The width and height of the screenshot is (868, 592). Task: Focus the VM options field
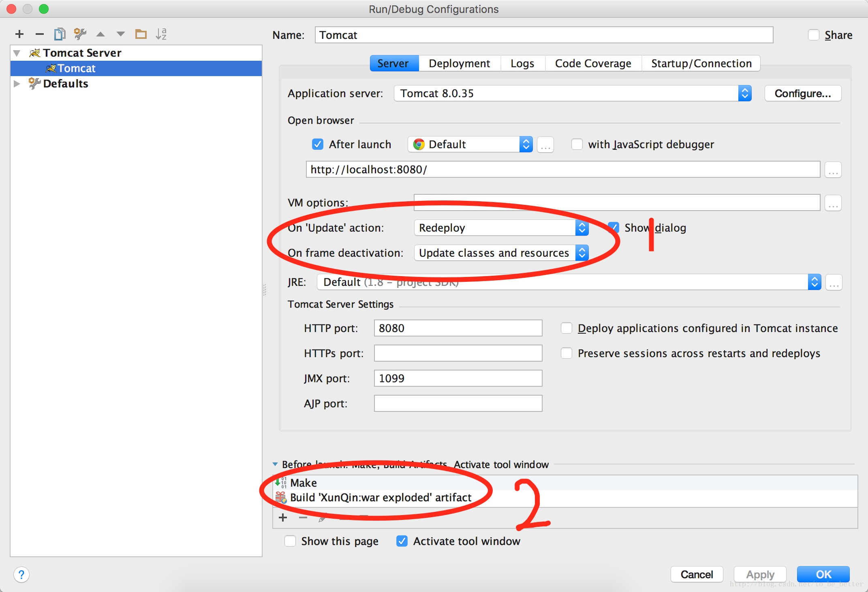click(x=617, y=203)
